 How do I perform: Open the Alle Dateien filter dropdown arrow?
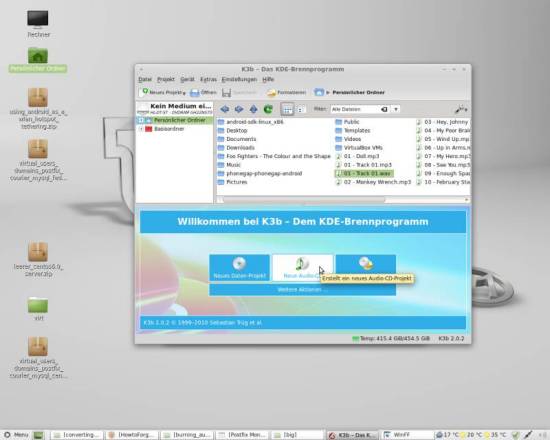(x=396, y=109)
